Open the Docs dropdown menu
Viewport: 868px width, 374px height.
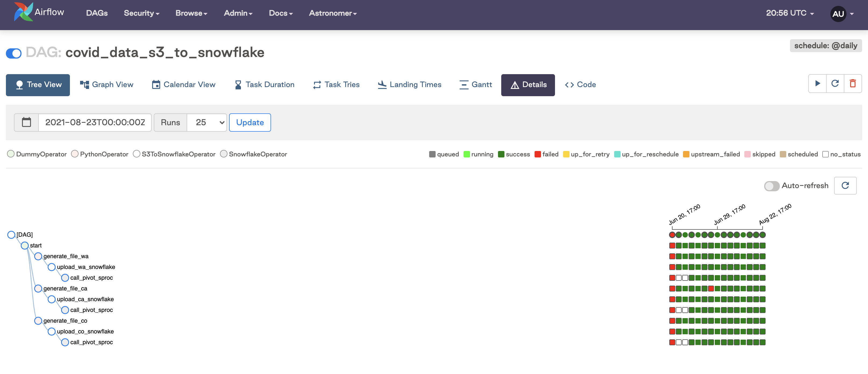coord(281,13)
